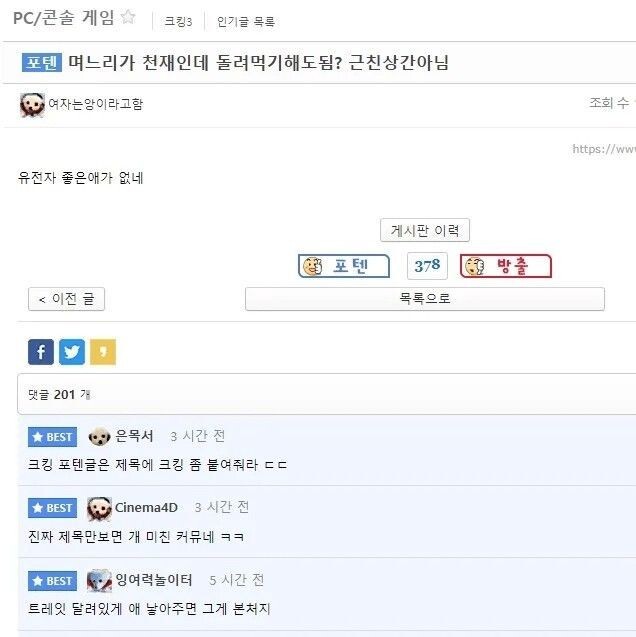Click 잉여력놀이터's profile avatar
Image resolution: width=636 pixels, height=637 pixels.
point(99,580)
